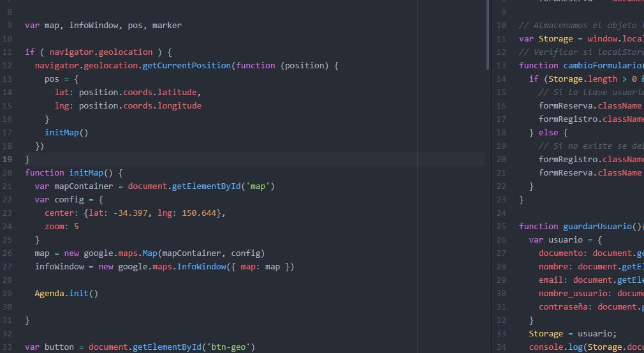Click 'navigator.geolocation' in the if statement line 11
644x353 pixels.
[101, 52]
